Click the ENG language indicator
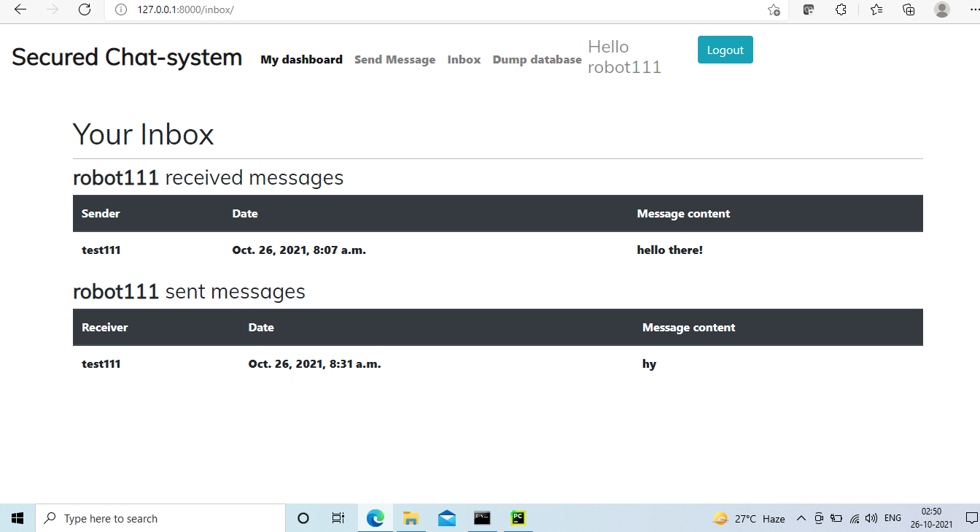 [x=892, y=519]
